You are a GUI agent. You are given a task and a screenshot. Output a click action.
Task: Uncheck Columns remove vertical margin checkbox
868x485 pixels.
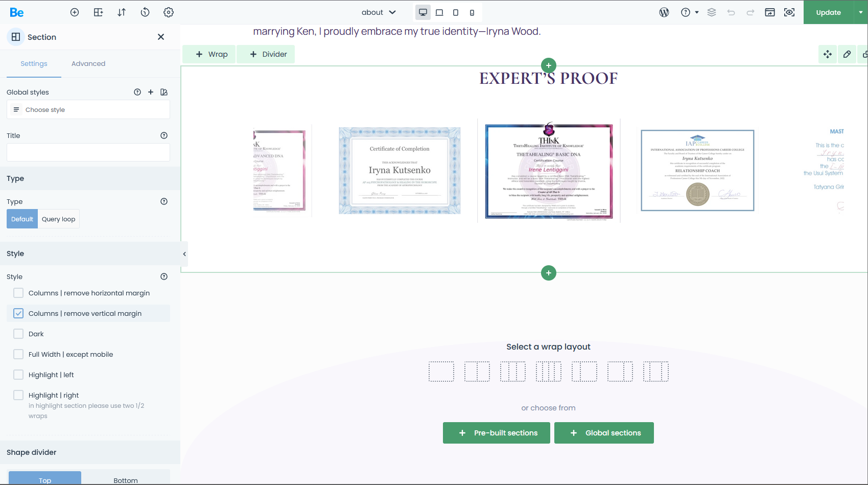click(x=18, y=313)
